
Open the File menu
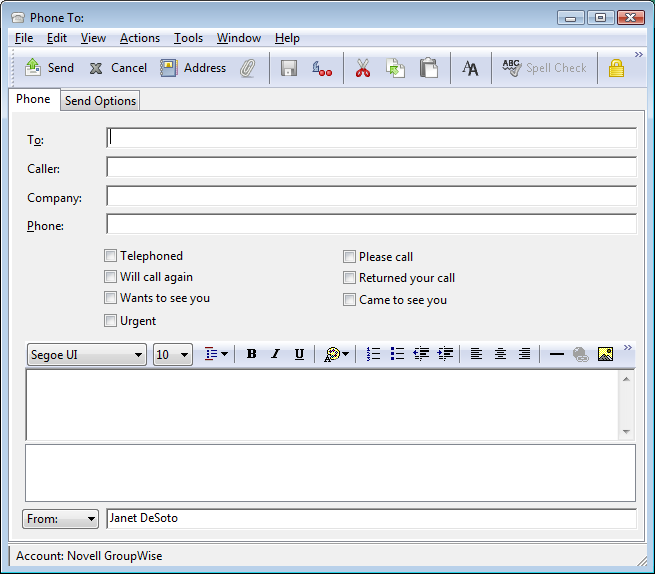[24, 38]
